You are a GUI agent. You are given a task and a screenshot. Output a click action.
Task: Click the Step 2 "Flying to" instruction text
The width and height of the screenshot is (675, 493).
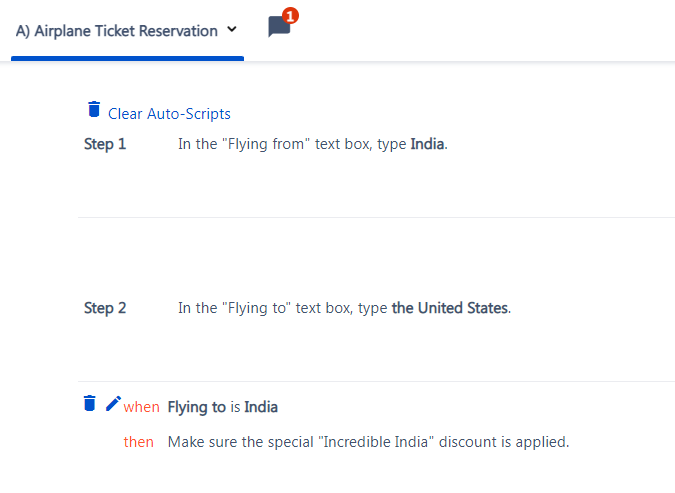344,308
